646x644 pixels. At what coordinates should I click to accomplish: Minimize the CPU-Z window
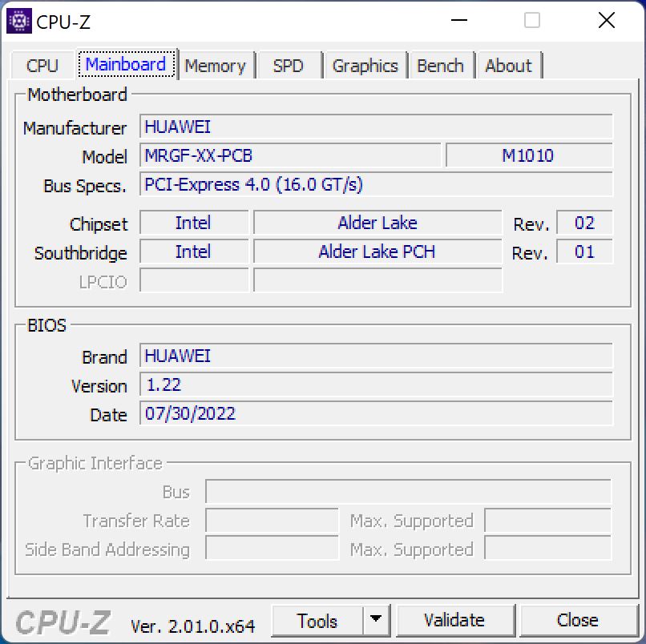pyautogui.click(x=458, y=22)
